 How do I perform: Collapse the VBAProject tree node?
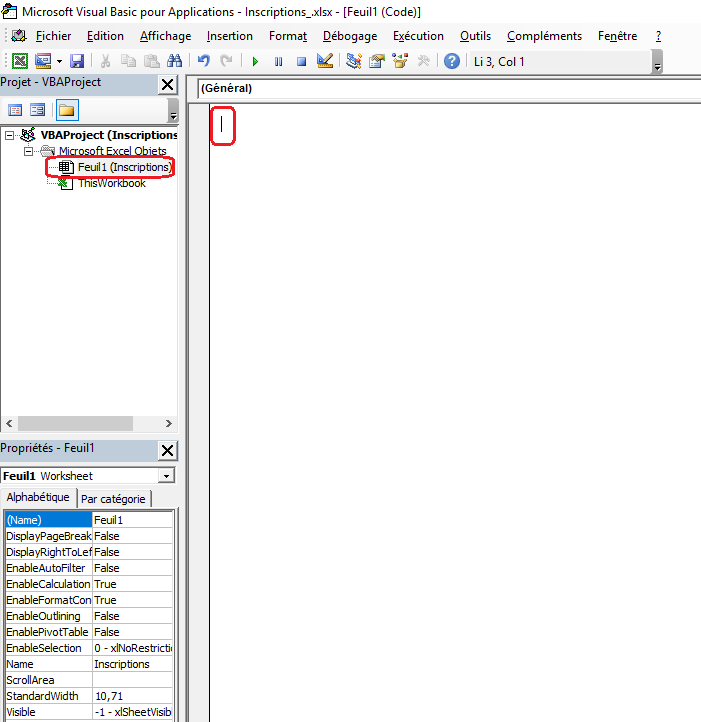coord(10,135)
